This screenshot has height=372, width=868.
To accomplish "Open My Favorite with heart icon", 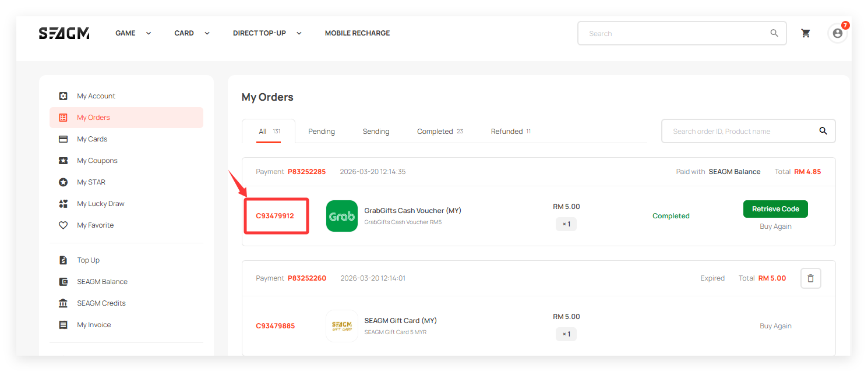I will click(95, 225).
